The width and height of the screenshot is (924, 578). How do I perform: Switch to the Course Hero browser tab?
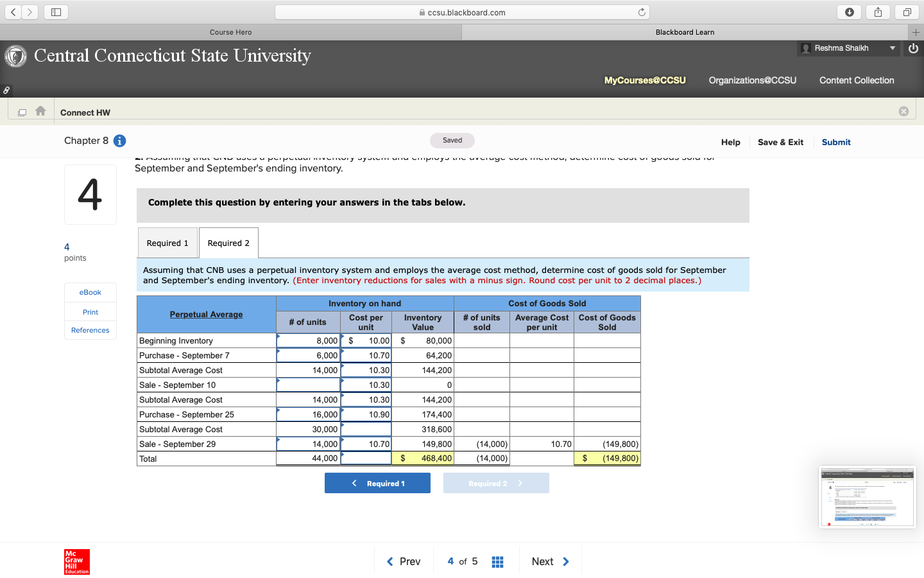pyautogui.click(x=231, y=31)
